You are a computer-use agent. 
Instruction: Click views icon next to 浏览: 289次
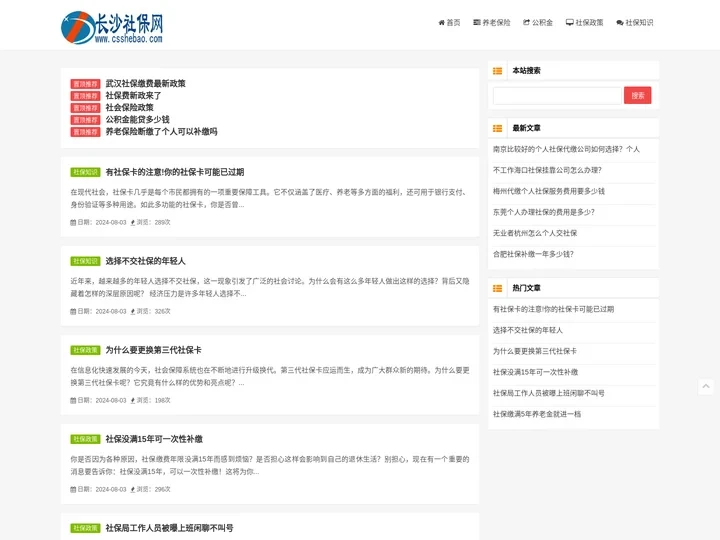click(x=133, y=222)
